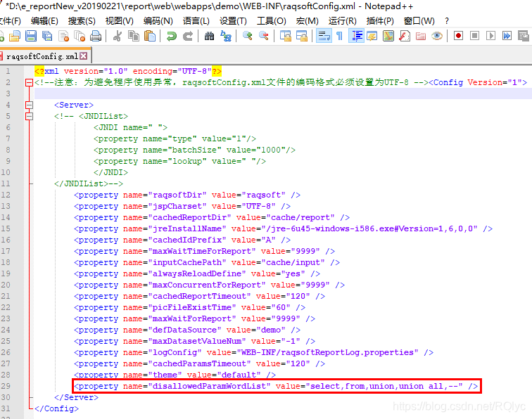The width and height of the screenshot is (532, 419).
Task: Open Folder as Workspace icon
Action: [x=421, y=36]
